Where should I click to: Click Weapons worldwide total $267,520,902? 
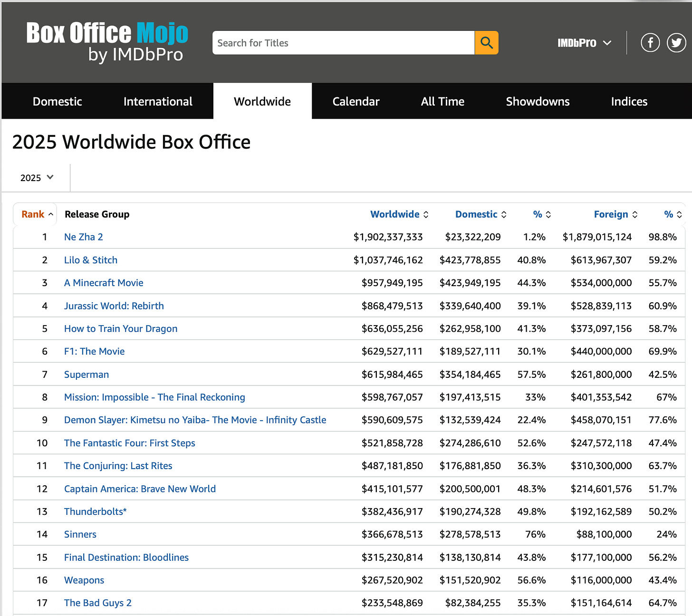point(392,580)
